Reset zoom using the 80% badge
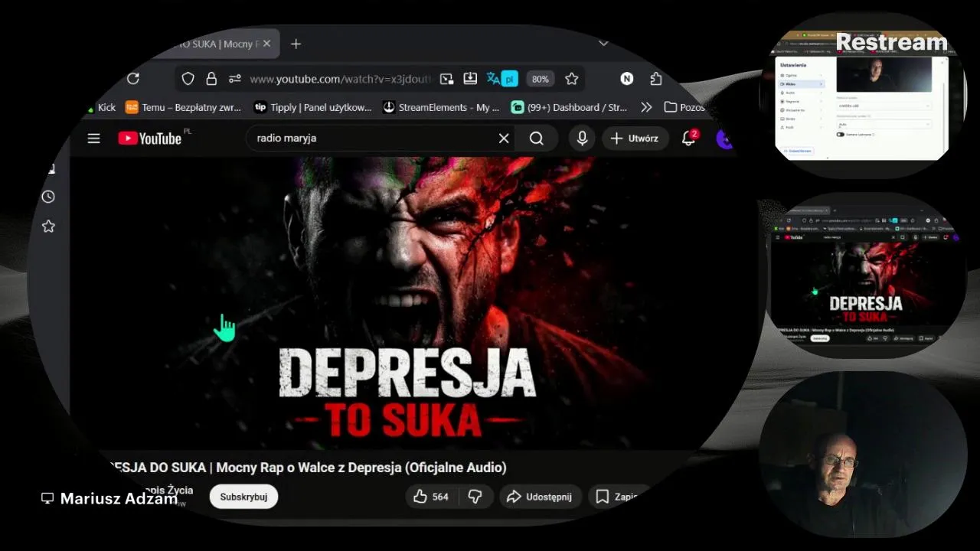The image size is (980, 551). 541,79
